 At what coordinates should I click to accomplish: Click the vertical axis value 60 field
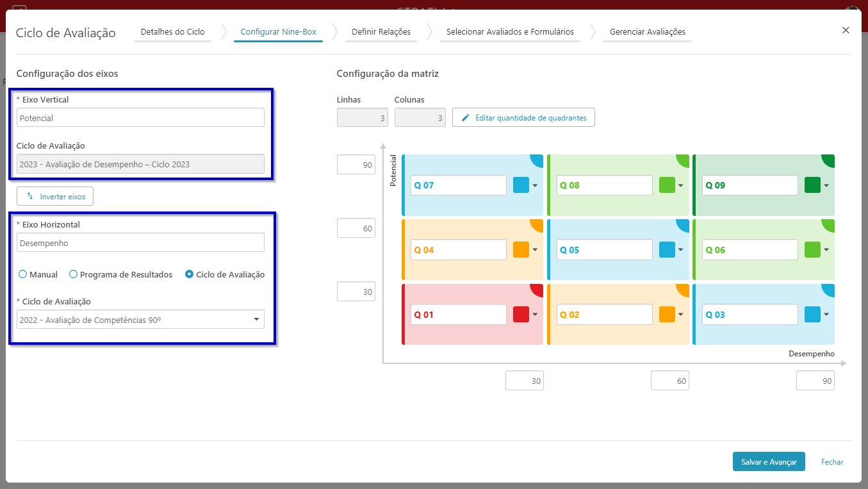point(356,228)
